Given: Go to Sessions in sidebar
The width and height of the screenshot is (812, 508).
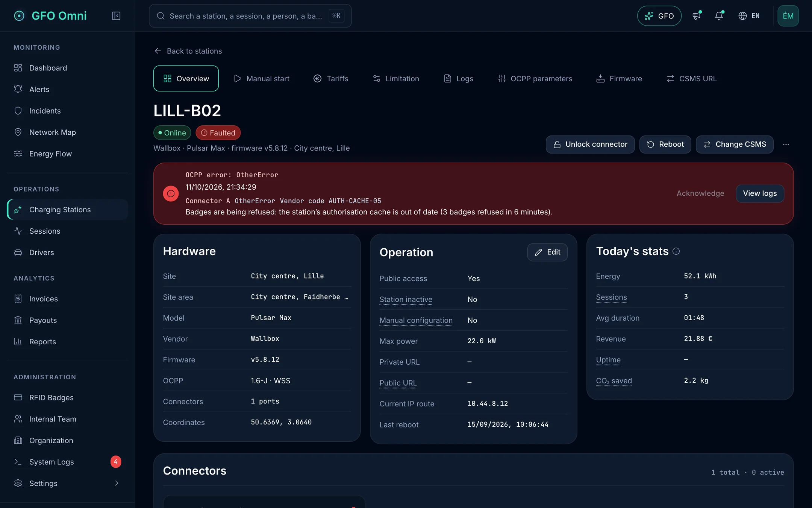Looking at the screenshot, I should 68,231.
